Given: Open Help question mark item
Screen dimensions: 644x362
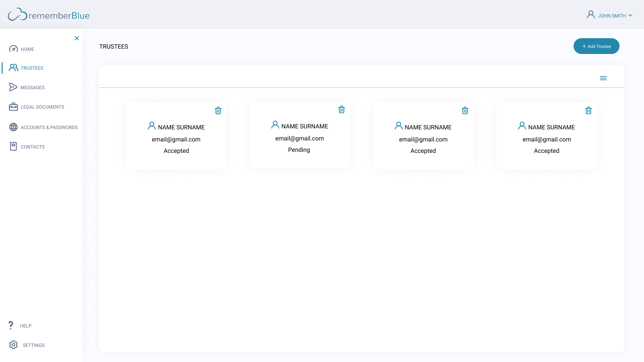Looking at the screenshot, I should point(11,325).
